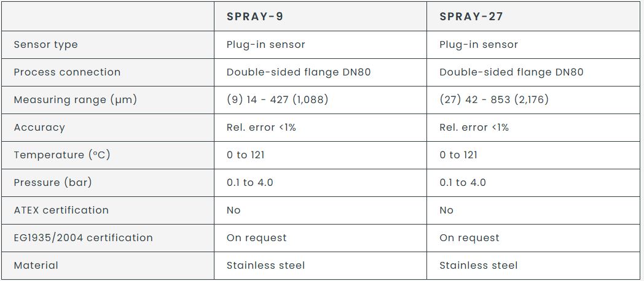
Task: Select 0.1 to 4.0 under SPRAY-9
Action: (249, 183)
